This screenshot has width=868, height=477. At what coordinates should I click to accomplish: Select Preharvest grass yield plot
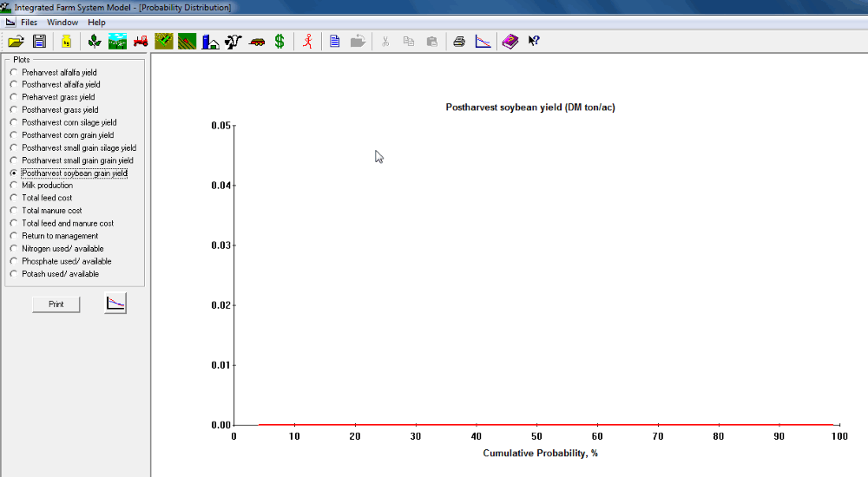[x=52, y=97]
